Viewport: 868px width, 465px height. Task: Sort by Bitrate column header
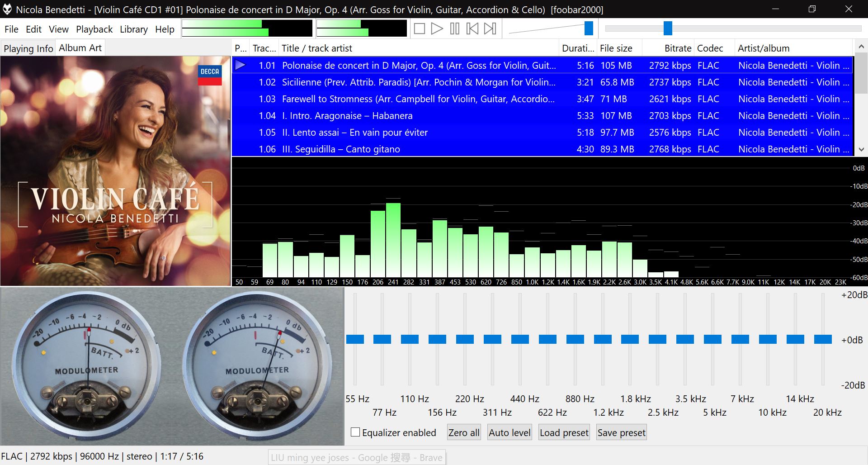pyautogui.click(x=668, y=48)
